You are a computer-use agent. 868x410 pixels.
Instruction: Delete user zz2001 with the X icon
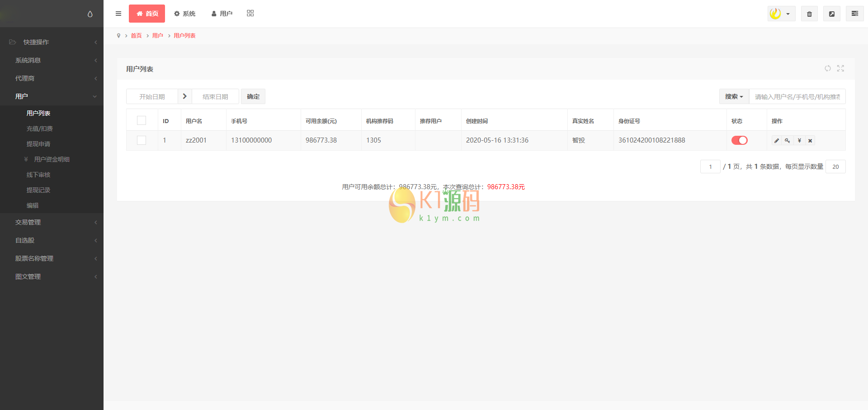(810, 140)
